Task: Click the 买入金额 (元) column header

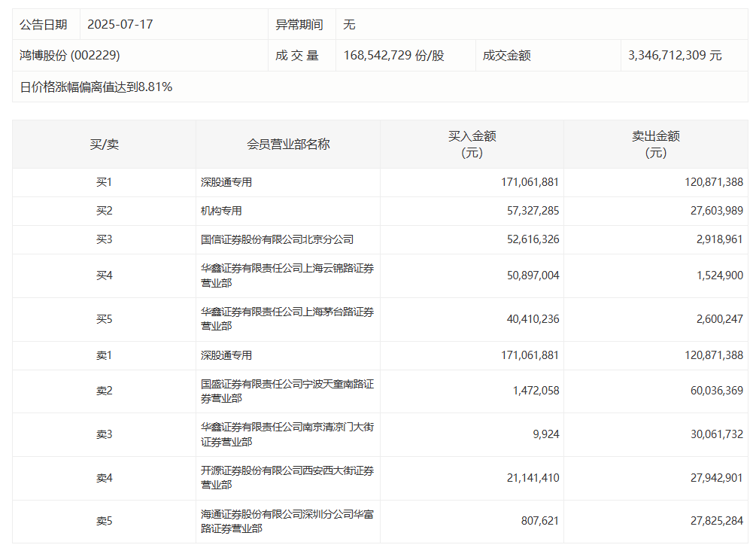Action: coord(472,145)
